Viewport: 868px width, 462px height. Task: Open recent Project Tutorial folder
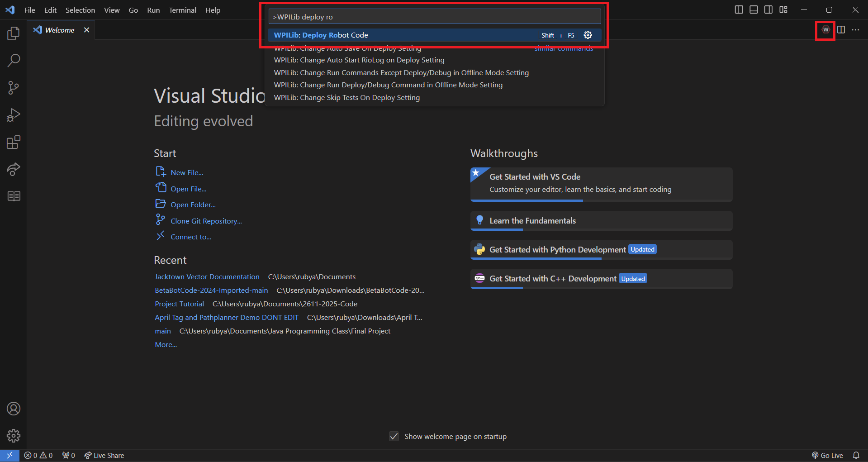179,304
